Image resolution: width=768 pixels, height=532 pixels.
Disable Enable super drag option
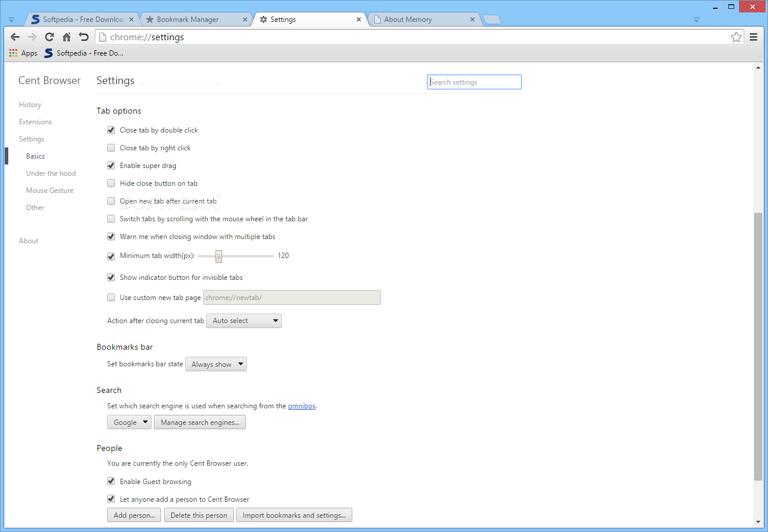tap(111, 166)
